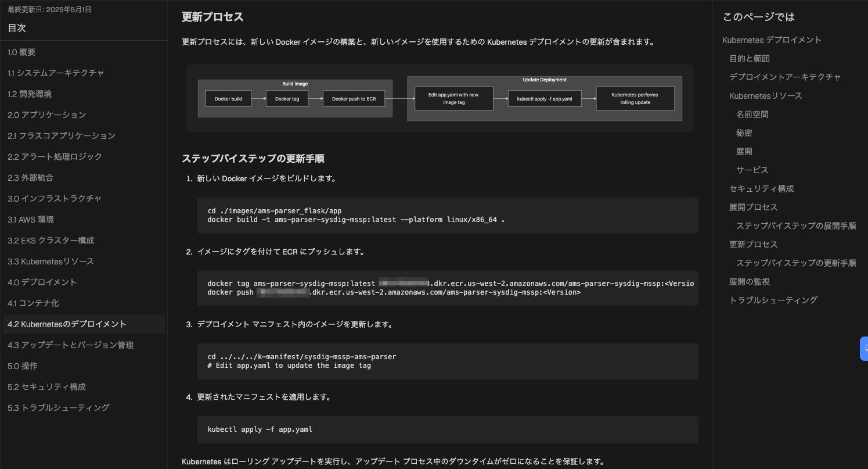The height and width of the screenshot is (469, 868).
Task: Select '3.3 Kubernetesリソース' in left sidebar
Action: (x=51, y=262)
